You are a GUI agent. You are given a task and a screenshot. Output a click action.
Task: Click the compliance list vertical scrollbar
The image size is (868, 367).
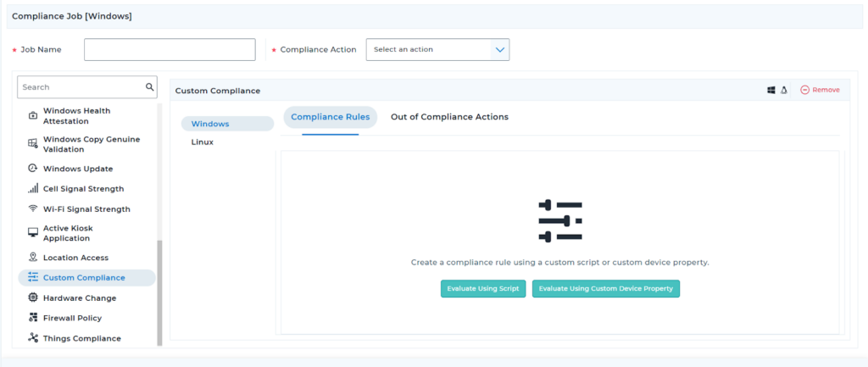(159, 292)
